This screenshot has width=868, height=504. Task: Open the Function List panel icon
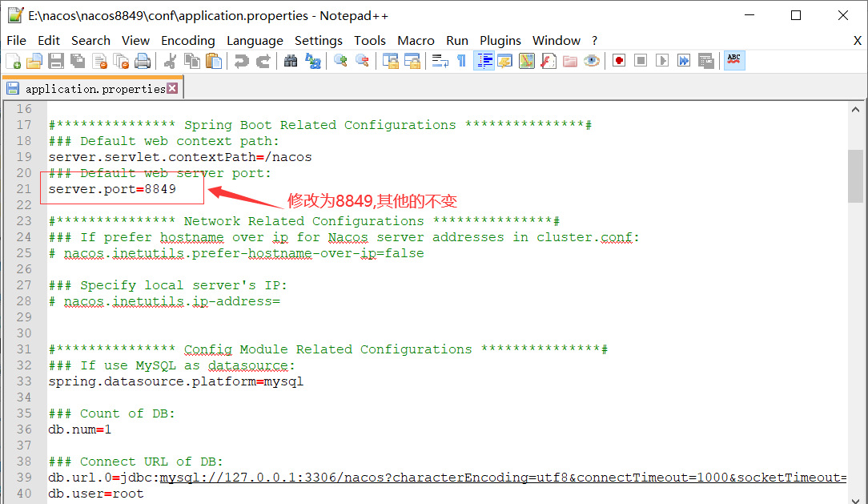[x=548, y=61]
